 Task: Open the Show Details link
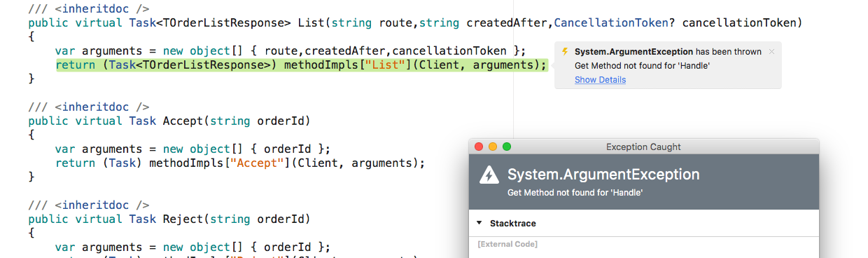click(x=600, y=80)
